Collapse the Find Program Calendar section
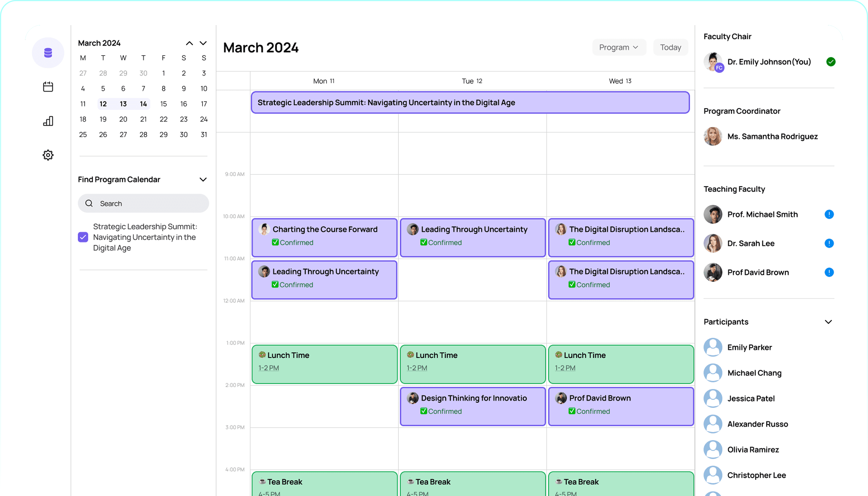868x496 pixels. pos(203,179)
